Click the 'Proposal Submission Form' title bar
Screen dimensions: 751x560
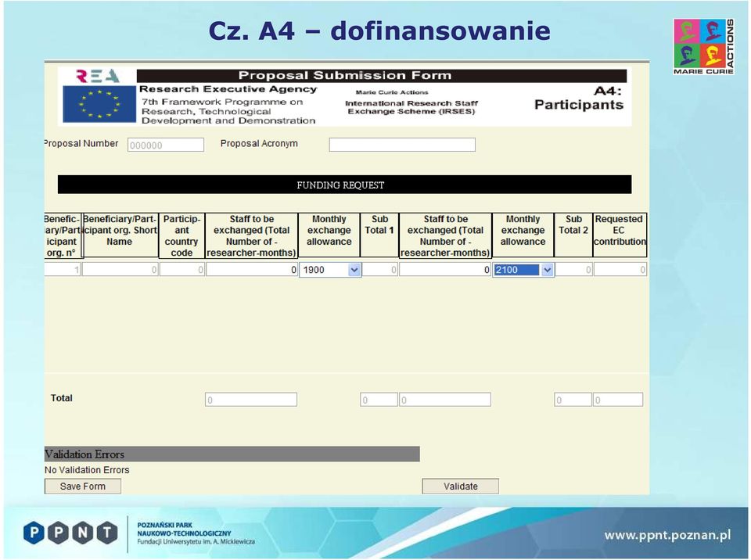point(381,76)
